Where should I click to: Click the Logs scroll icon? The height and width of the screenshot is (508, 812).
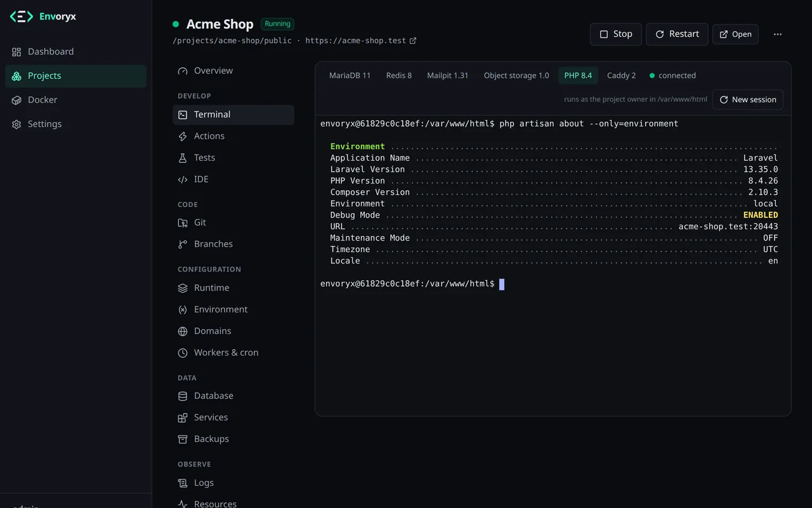pos(183,483)
